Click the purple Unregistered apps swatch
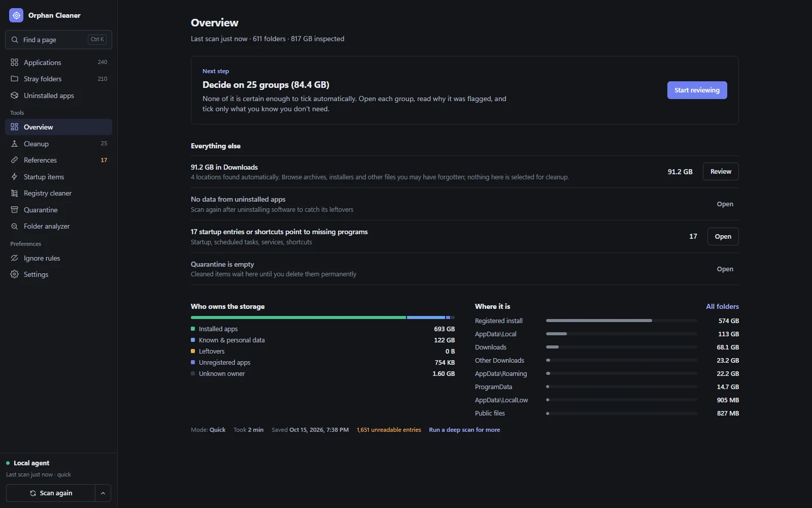This screenshot has height=508, width=812. click(x=193, y=362)
